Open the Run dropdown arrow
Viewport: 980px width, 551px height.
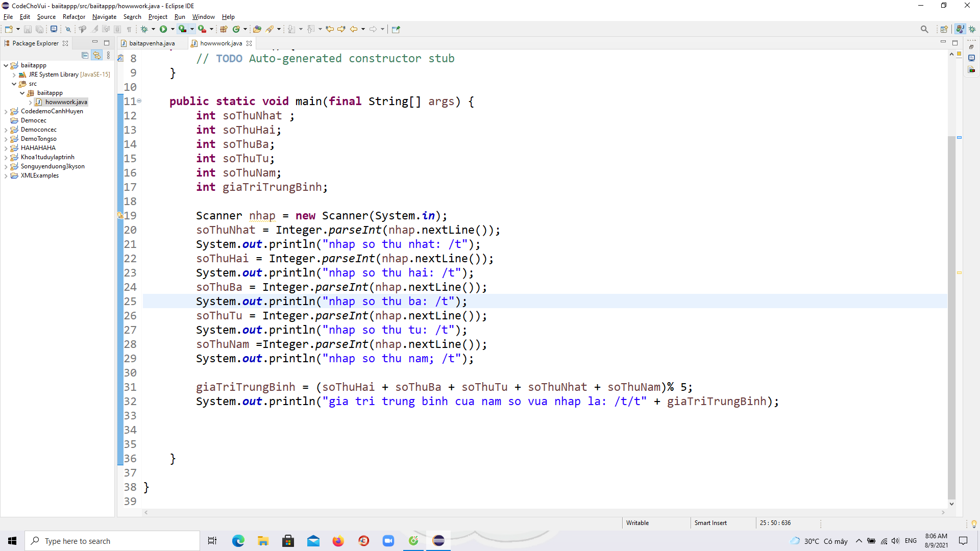173,29
